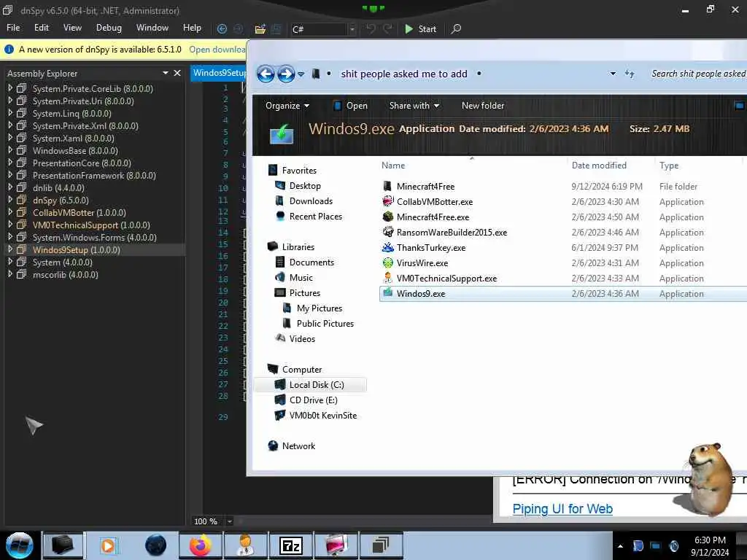Click the Open download link in update bar

coord(217,50)
